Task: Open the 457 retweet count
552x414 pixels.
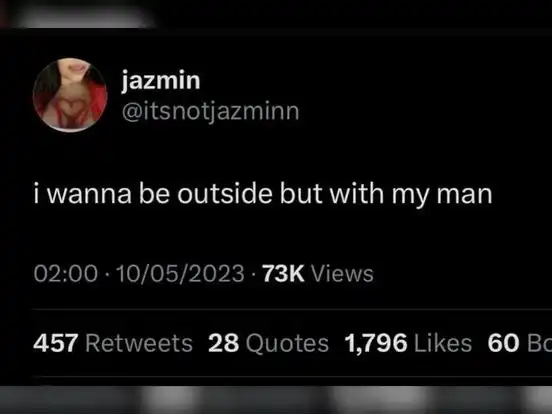Action: tap(55, 343)
